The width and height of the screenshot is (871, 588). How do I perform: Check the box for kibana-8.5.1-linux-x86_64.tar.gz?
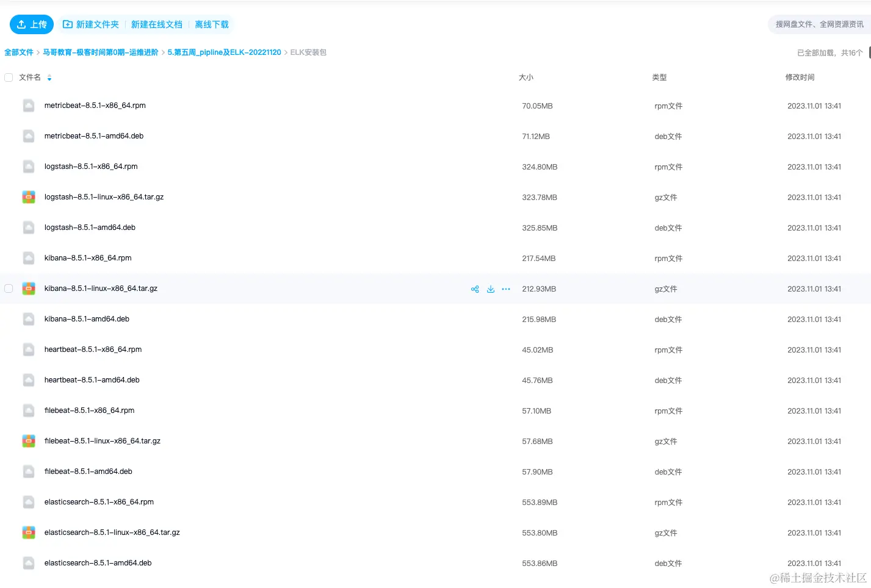[9, 289]
